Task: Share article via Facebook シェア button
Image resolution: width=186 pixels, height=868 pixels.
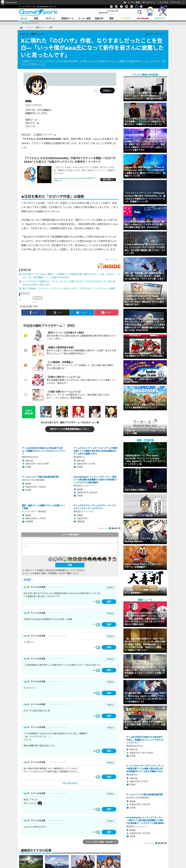Action: (33, 312)
